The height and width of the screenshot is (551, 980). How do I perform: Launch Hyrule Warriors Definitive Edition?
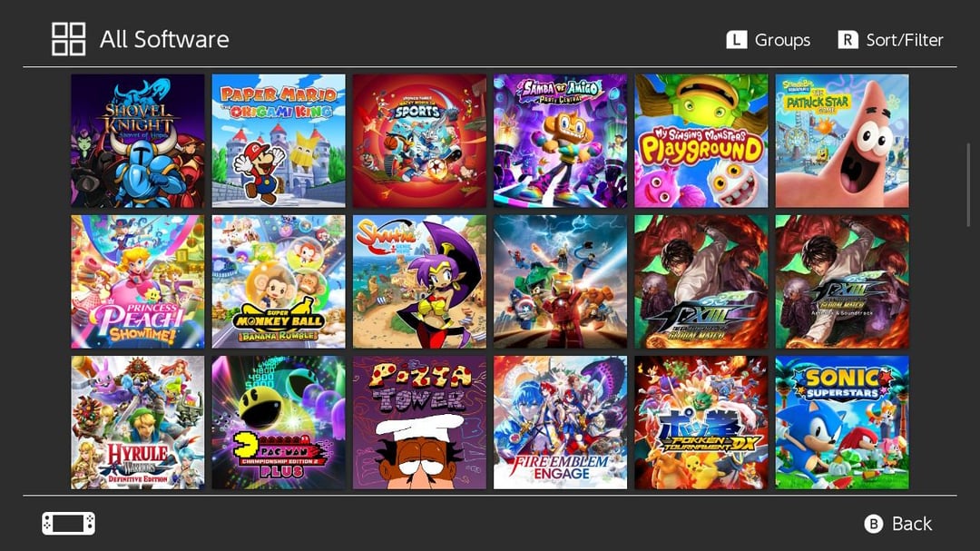click(x=138, y=423)
